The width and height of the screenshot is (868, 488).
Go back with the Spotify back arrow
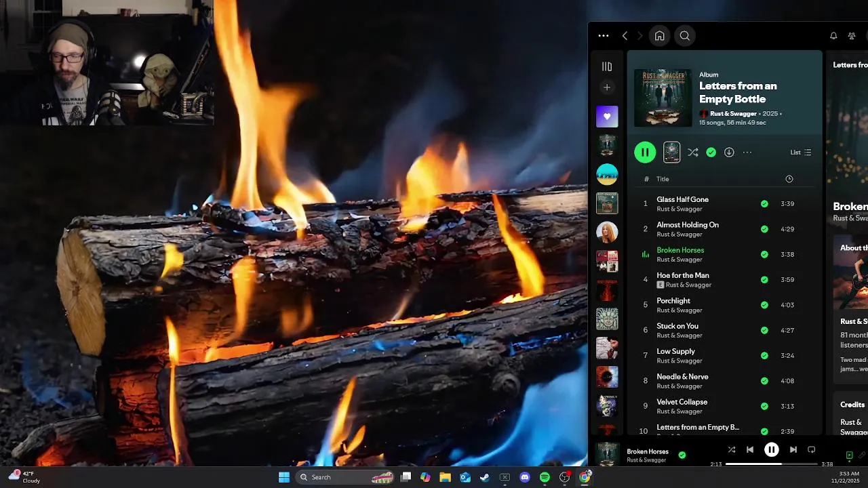pyautogui.click(x=625, y=36)
